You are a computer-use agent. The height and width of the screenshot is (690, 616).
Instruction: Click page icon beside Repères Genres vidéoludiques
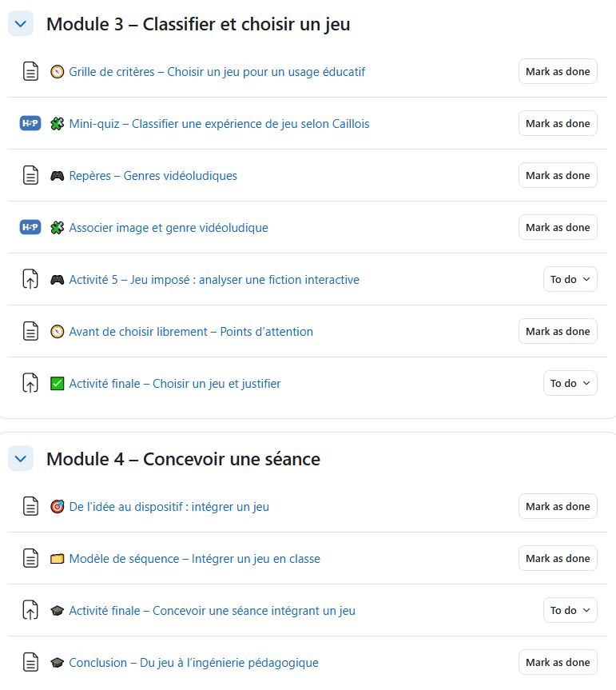[30, 175]
